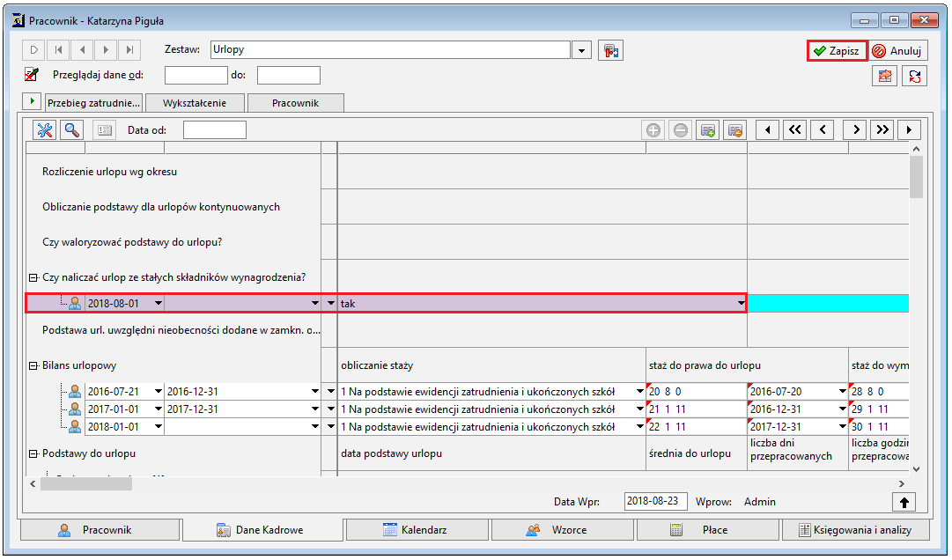Switch to the upper Pracownik tab
The image size is (952, 560).
(295, 102)
